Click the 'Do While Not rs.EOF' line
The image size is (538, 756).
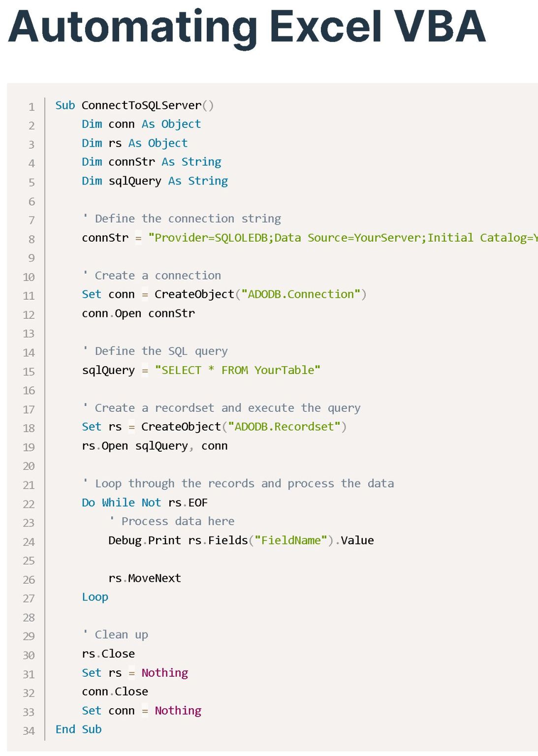pyautogui.click(x=145, y=503)
